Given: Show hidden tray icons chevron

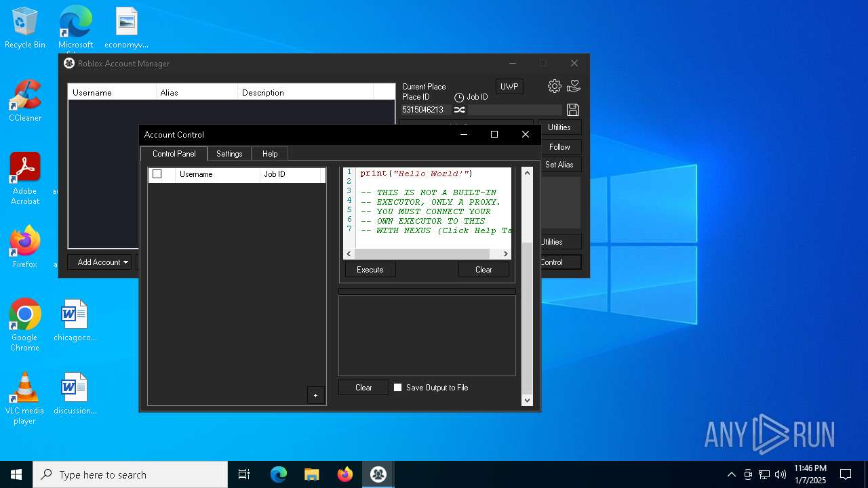Looking at the screenshot, I should coord(731,474).
